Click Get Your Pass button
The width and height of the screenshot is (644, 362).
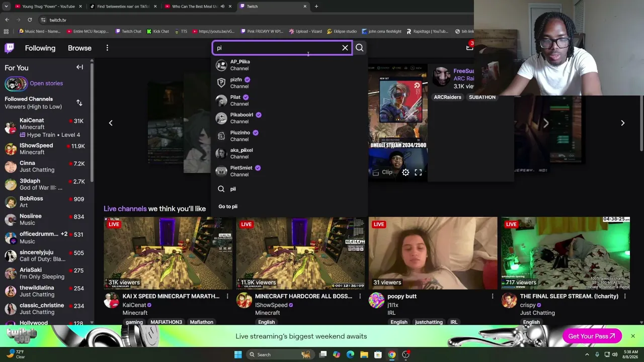click(x=592, y=336)
